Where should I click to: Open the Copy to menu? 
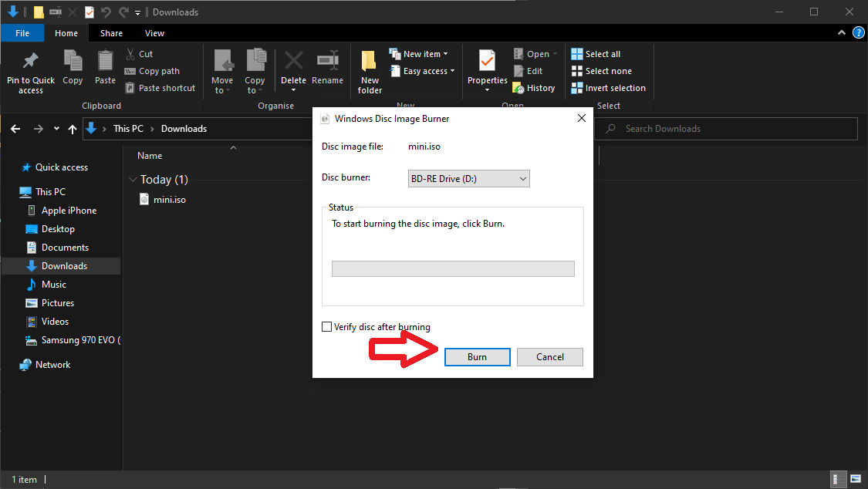[x=255, y=72]
